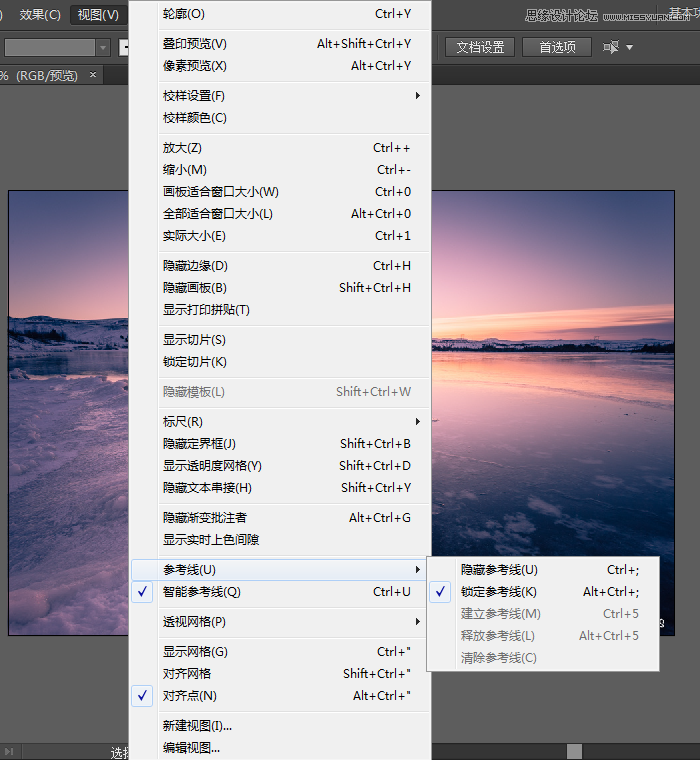
Task: Click 隐藏渐变批注者 menu item
Action: coord(281,518)
